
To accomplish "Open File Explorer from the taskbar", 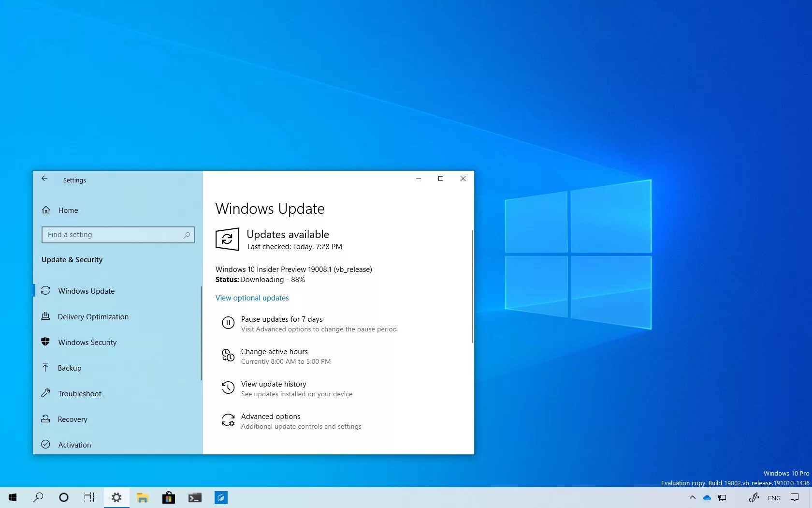I will 143,497.
